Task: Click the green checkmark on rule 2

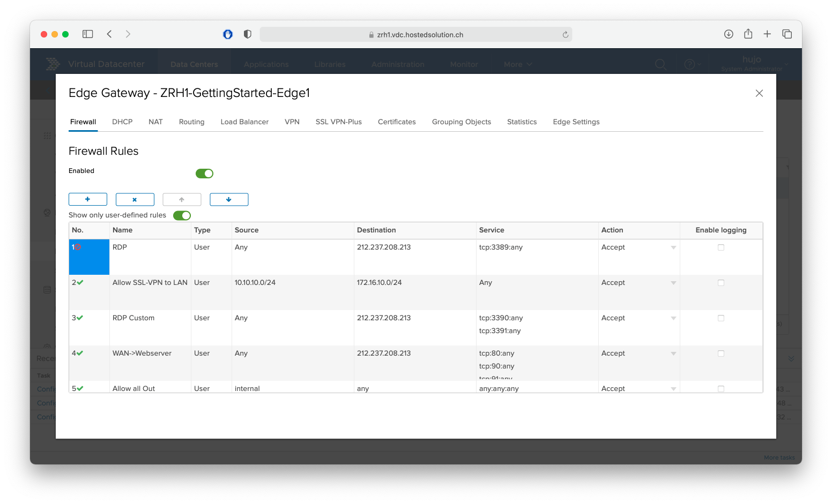Action: coord(80,282)
